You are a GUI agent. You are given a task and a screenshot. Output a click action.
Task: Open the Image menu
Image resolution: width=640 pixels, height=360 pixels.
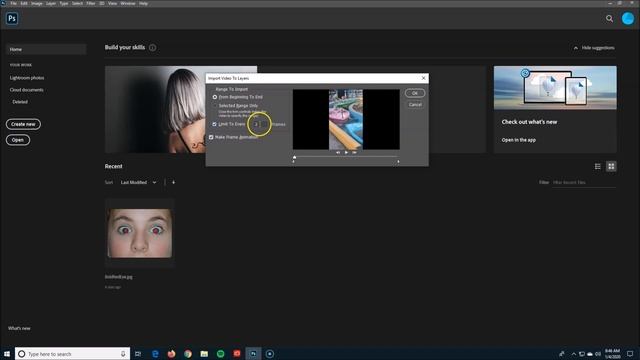pyautogui.click(x=37, y=3)
